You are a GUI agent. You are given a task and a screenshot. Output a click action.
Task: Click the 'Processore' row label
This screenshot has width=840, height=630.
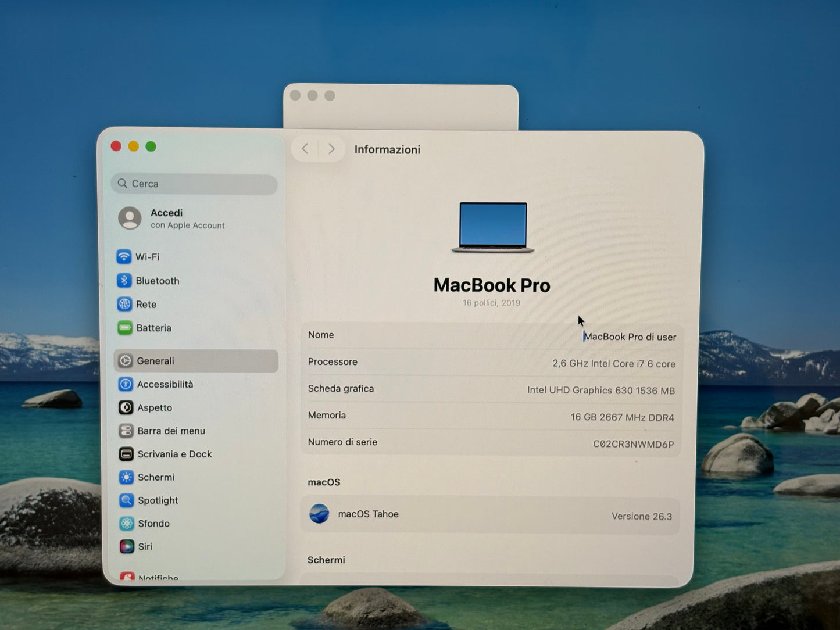click(333, 361)
